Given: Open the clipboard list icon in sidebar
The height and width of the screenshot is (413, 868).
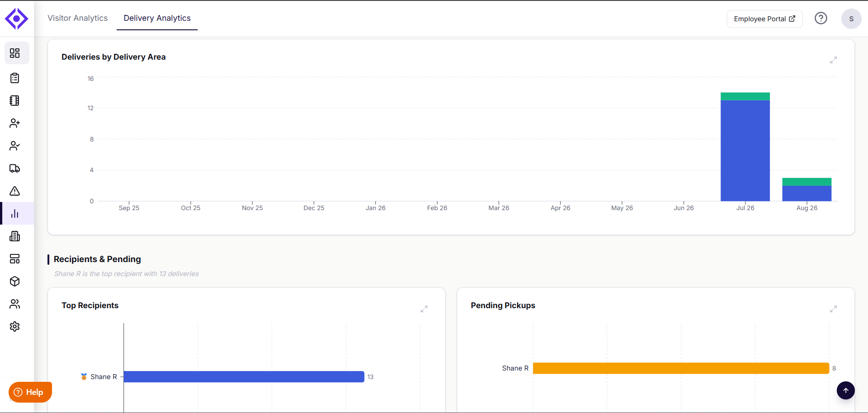Looking at the screenshot, I should point(15,78).
